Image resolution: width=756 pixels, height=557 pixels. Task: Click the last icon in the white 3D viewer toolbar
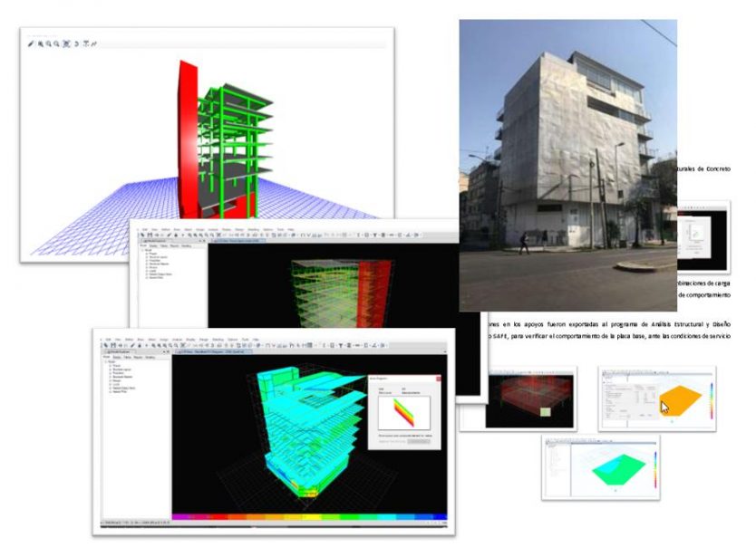[95, 43]
